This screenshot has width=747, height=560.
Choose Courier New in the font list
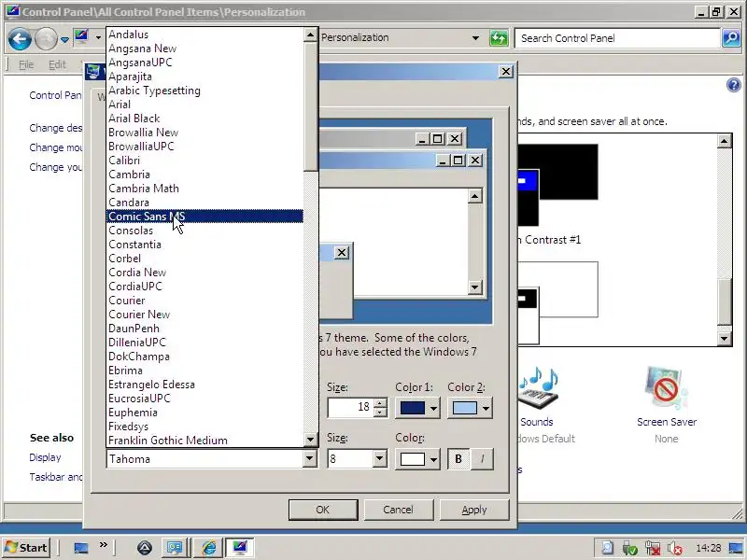(204, 315)
